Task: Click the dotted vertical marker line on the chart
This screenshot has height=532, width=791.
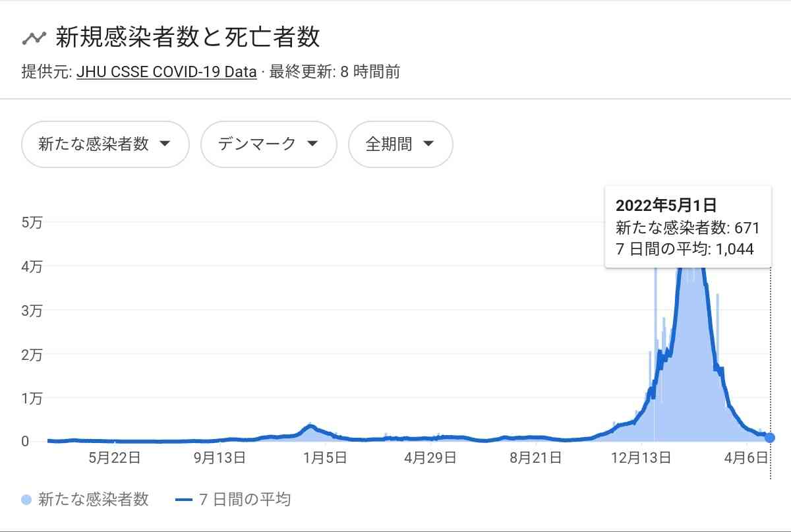Action: 769,363
